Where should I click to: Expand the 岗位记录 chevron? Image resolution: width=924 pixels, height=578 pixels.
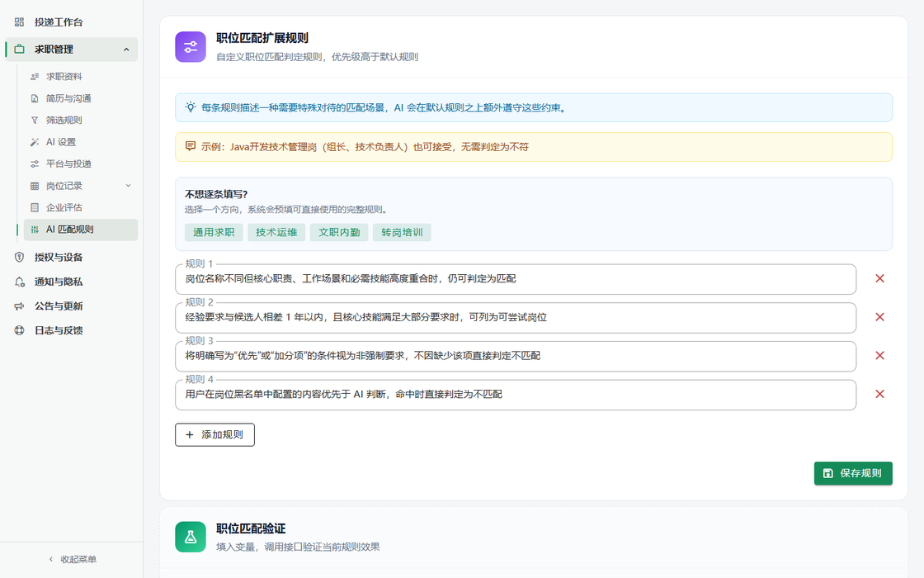click(129, 186)
